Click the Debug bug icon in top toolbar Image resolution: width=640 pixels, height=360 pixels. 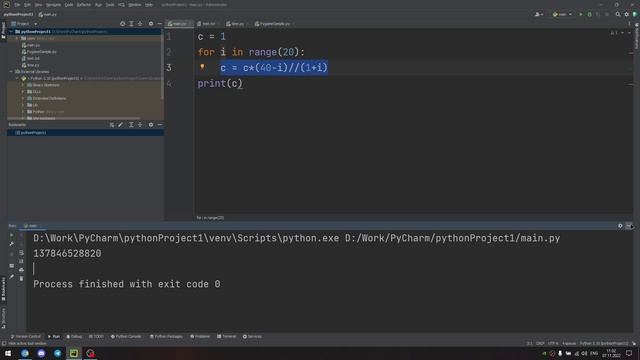589,14
